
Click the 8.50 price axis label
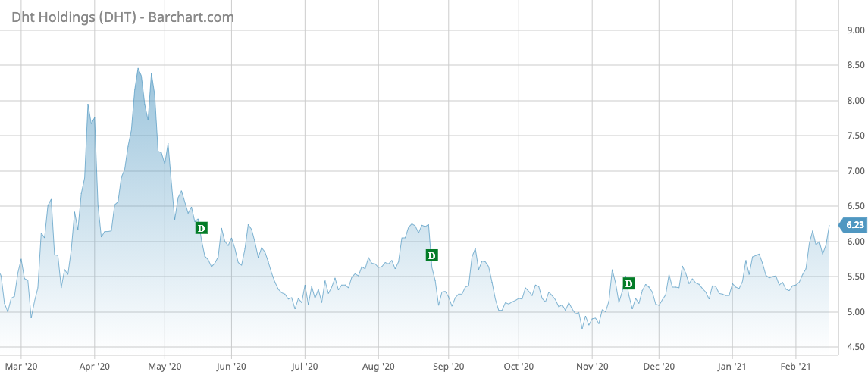point(855,66)
